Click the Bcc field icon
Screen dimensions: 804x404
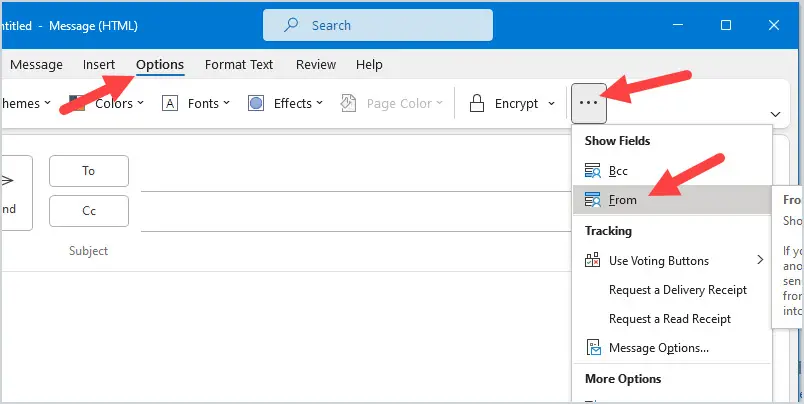pos(592,171)
